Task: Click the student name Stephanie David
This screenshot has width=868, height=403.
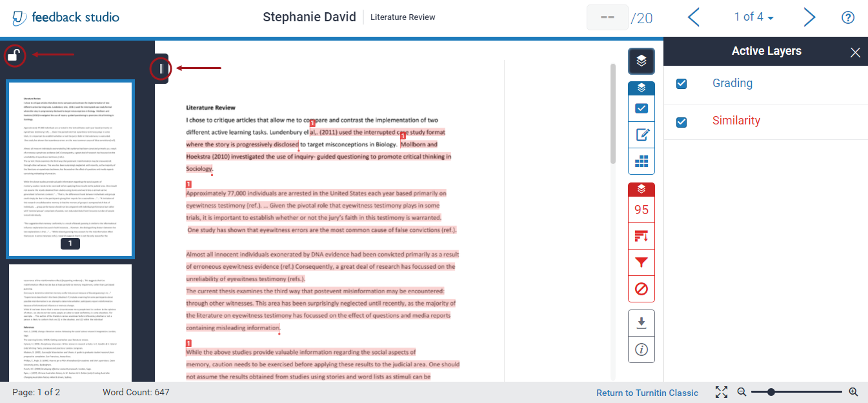Action: coord(309,17)
